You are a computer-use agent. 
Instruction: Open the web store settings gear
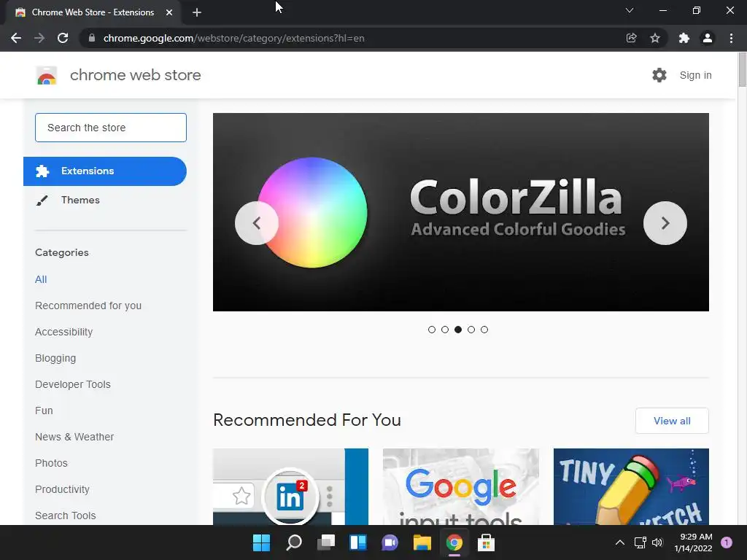point(659,75)
